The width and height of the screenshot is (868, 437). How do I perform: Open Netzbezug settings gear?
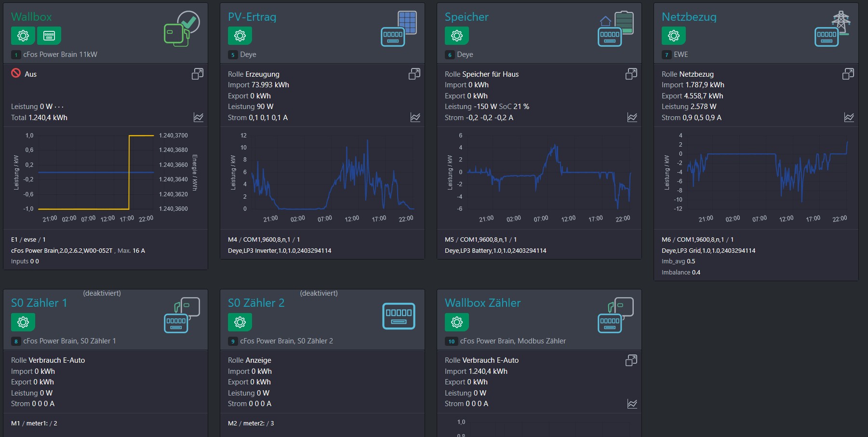tap(674, 36)
